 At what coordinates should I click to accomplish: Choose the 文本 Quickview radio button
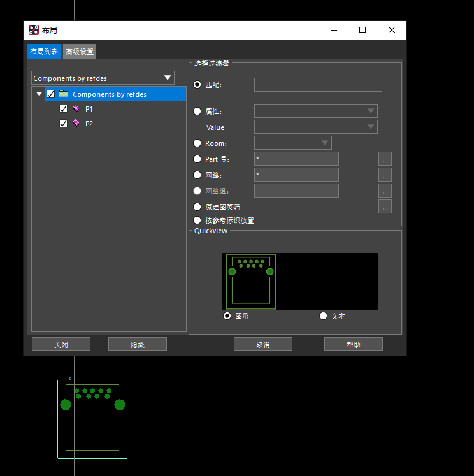click(x=323, y=315)
